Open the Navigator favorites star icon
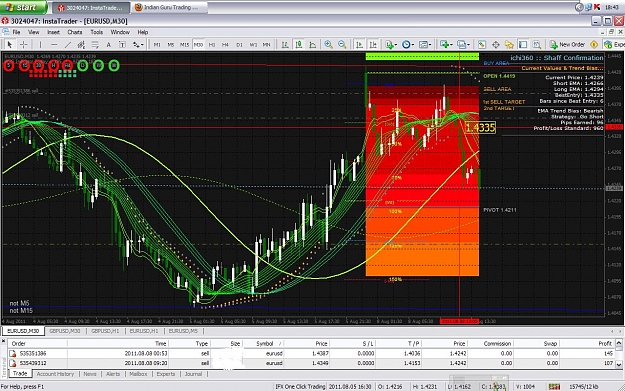Image resolution: width=625 pixels, height=391 pixels. click(509, 45)
